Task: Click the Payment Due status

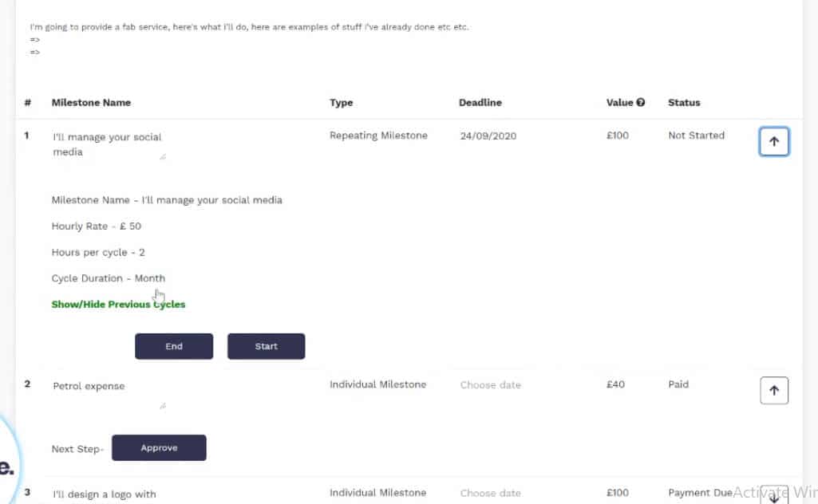Action: 700,493
